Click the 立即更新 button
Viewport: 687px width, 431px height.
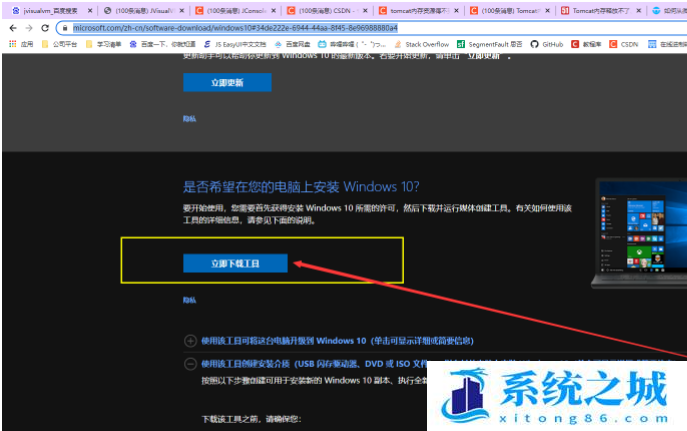pos(227,83)
